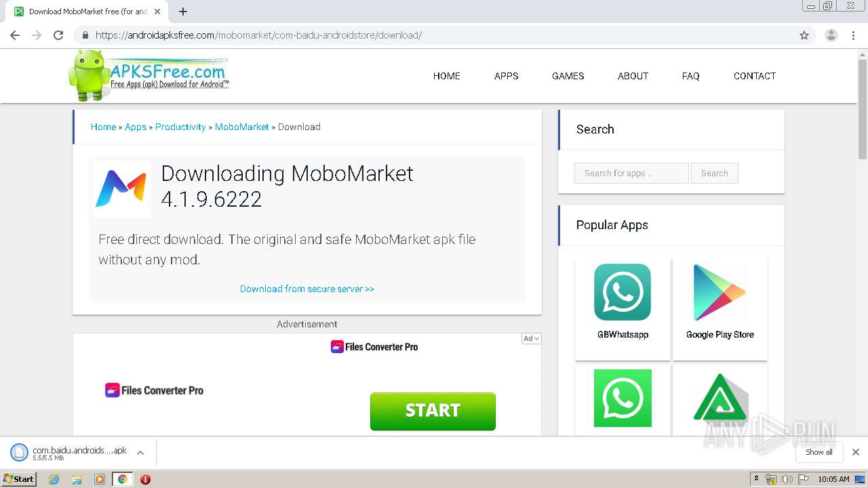Open the Chrome profile avatar icon

point(831,35)
